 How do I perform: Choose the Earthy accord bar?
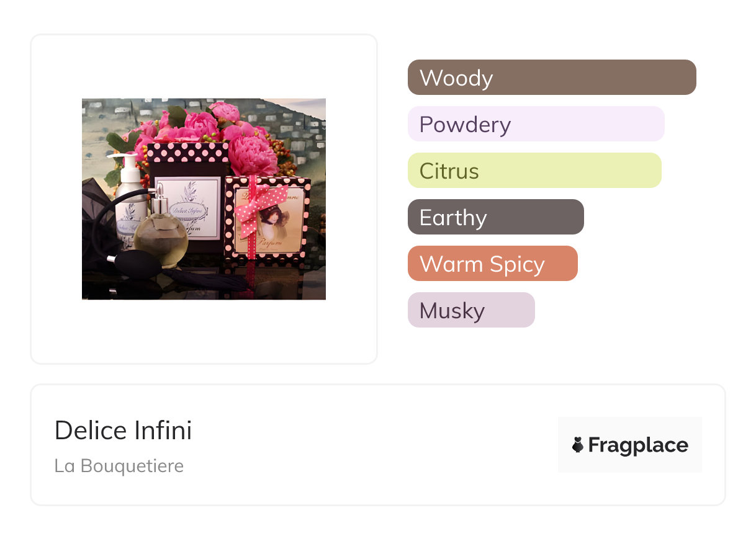[x=495, y=217]
